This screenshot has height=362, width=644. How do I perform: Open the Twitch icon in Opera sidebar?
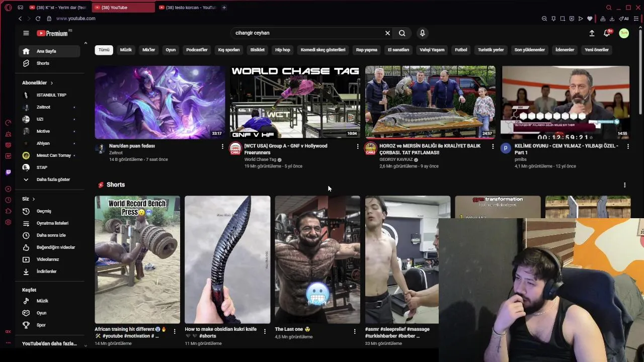tap(8, 172)
